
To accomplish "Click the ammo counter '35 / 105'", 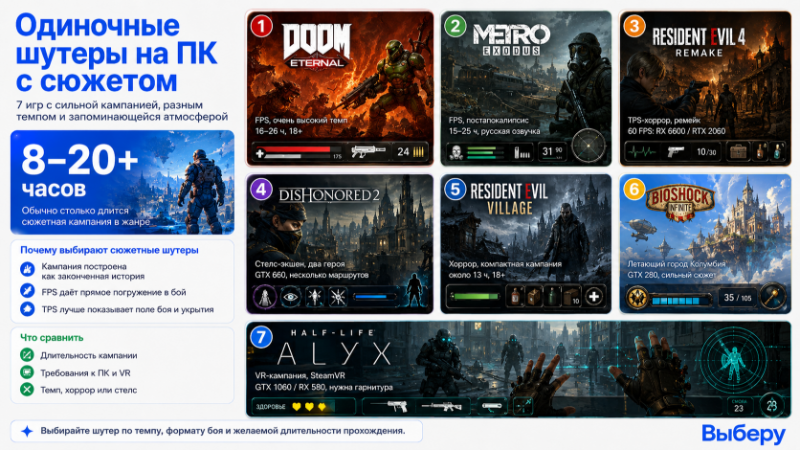I will pyautogui.click(x=737, y=297).
